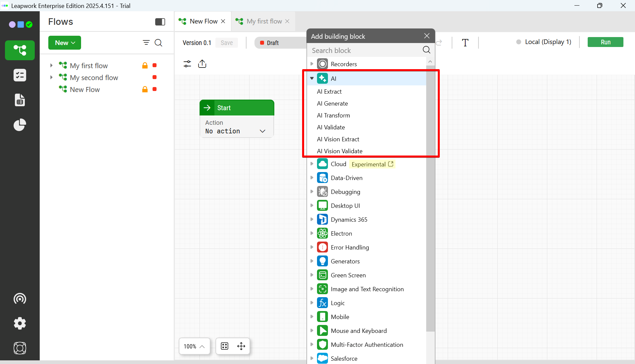Screen dimensions: 635x364
Task: Expand the Multi-Factor Authentication category arrow
Action: point(312,344)
